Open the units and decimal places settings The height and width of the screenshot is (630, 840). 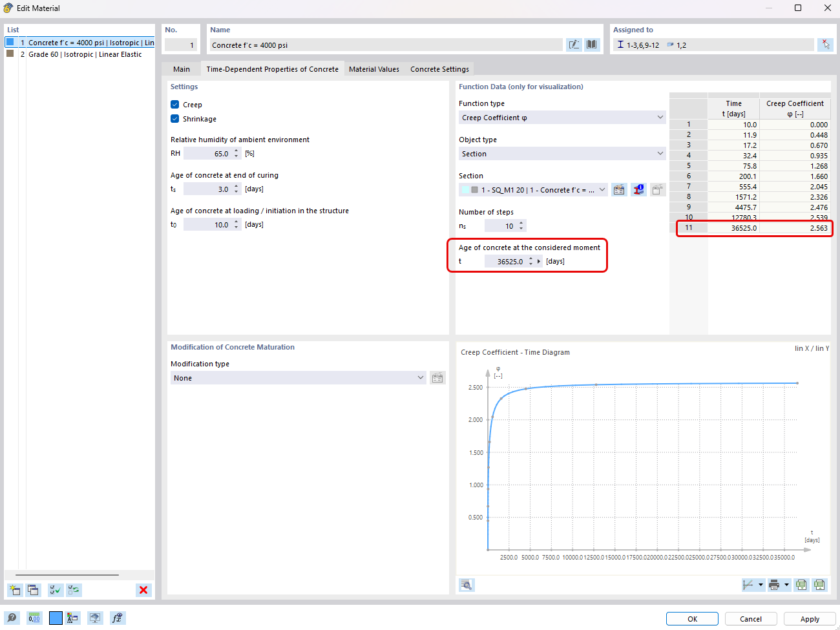click(x=34, y=618)
